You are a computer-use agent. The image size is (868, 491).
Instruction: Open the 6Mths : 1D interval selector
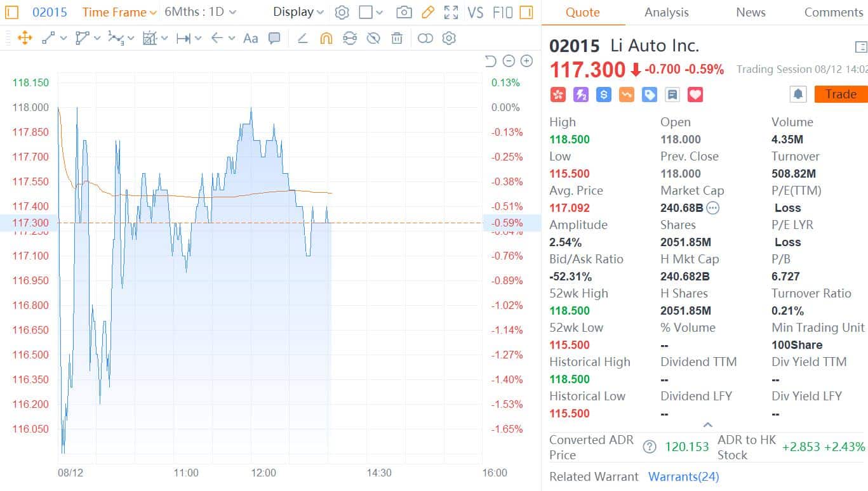tap(194, 12)
